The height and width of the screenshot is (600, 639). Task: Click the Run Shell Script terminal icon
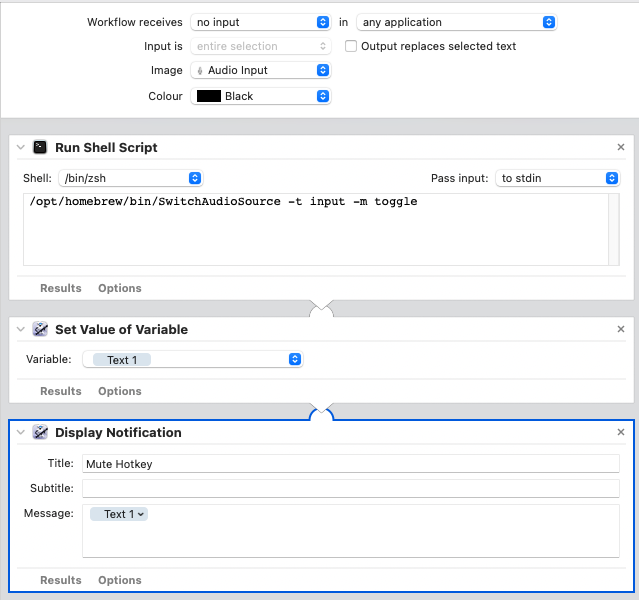point(40,147)
